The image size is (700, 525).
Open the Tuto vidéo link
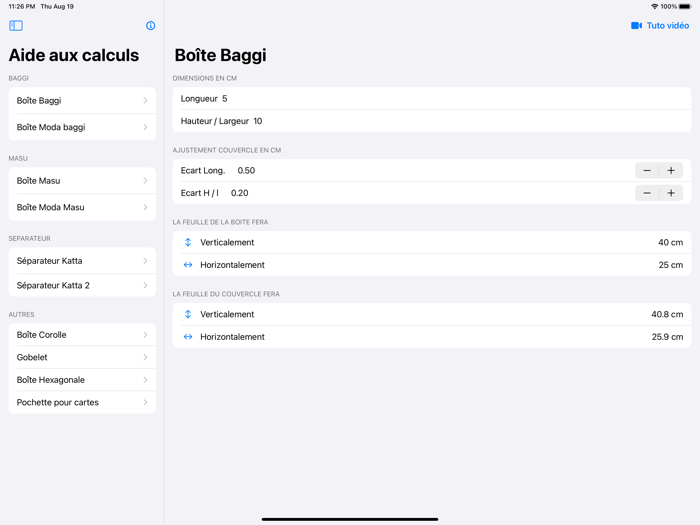667,26
